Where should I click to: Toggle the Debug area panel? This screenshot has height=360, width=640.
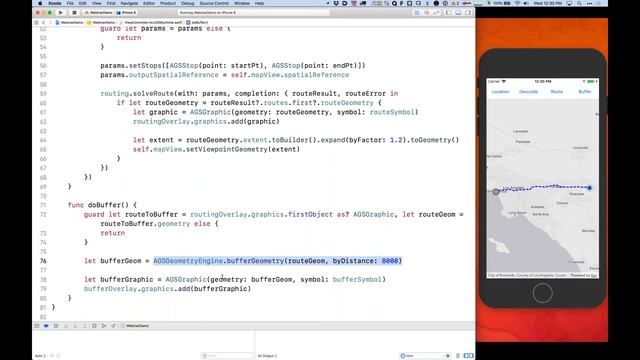pyautogui.click(x=458, y=13)
